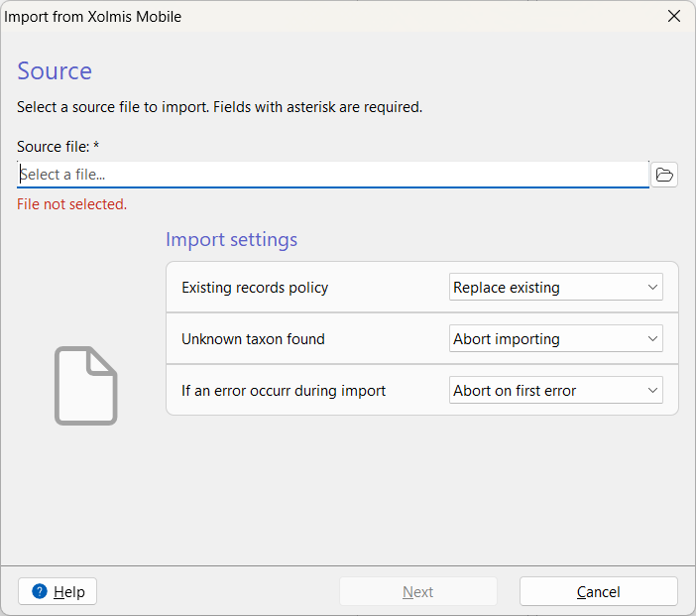The image size is (696, 616).
Task: Click the 'Unknown taxon found' label
Action: pos(253,339)
